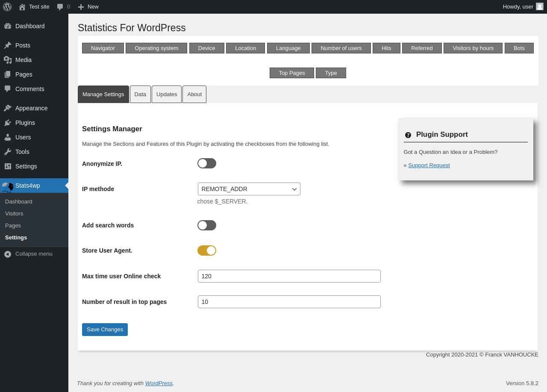Open Media via its sidebar icon

pos(8,60)
